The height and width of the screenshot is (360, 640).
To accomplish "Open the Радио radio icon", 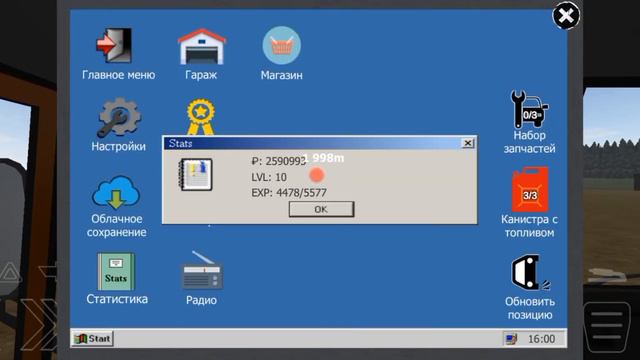I will pos(202,270).
